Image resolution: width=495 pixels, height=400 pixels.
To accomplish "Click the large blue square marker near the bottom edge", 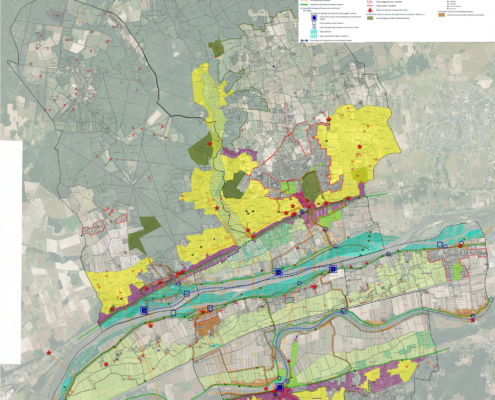I will (x=280, y=387).
